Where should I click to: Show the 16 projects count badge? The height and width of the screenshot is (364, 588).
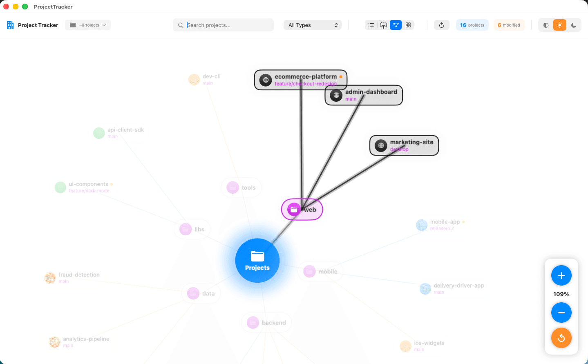[x=472, y=25]
